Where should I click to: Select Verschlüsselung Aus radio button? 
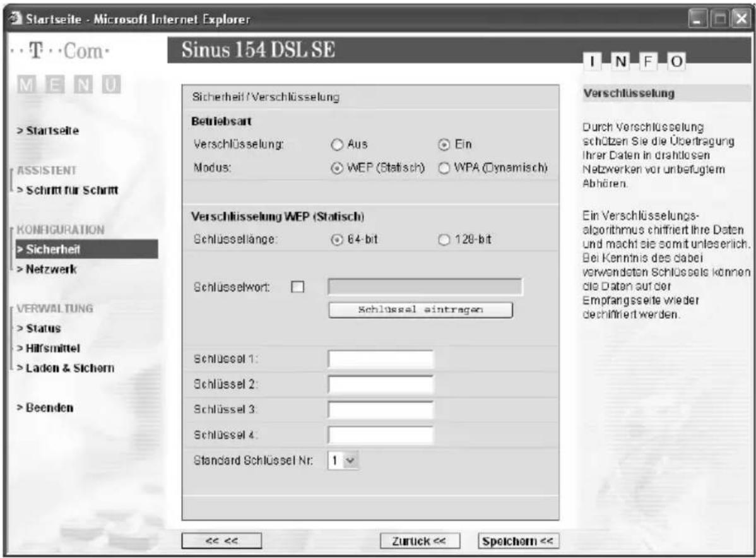coord(337,145)
